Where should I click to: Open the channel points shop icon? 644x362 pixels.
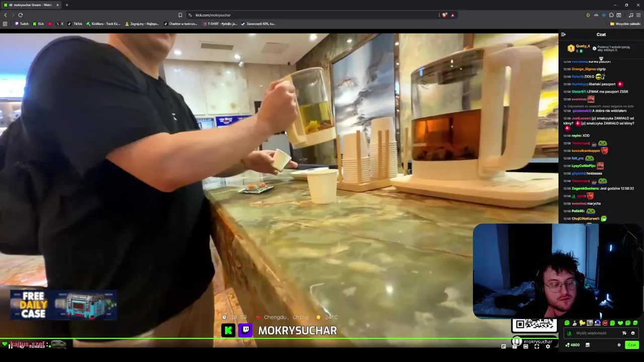pyautogui.click(x=588, y=345)
